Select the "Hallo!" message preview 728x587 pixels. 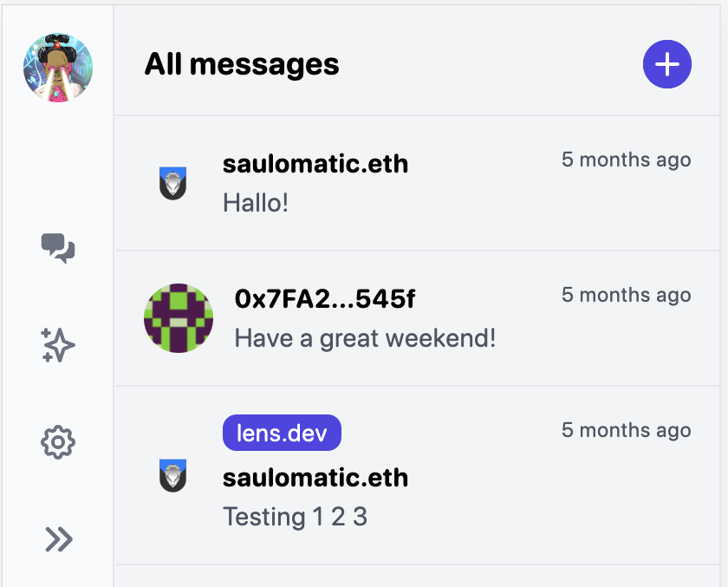256,204
